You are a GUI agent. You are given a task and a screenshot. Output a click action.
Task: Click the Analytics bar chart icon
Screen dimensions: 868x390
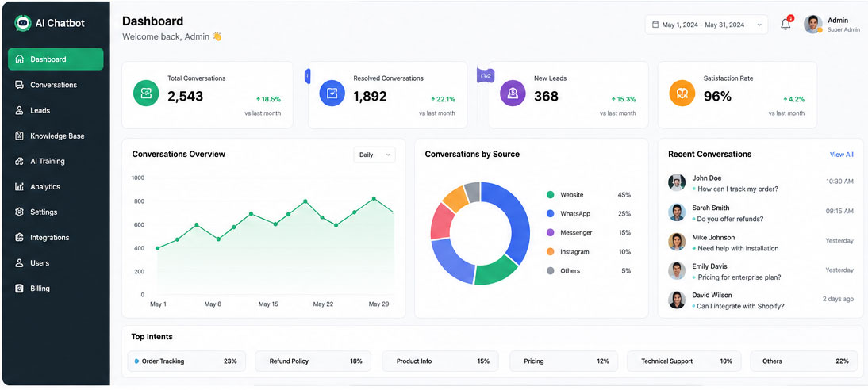pos(19,186)
